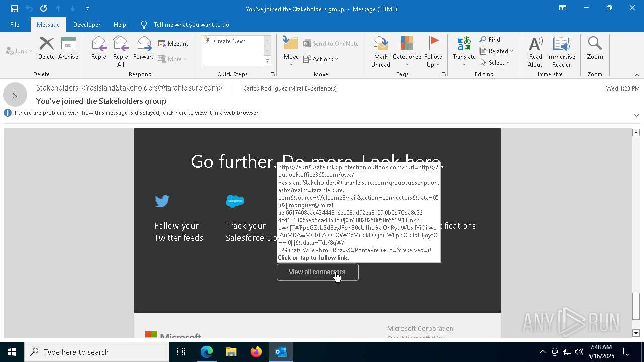Open the Tags dialog launcher
Viewport: 644px width, 362px height.
click(x=444, y=74)
